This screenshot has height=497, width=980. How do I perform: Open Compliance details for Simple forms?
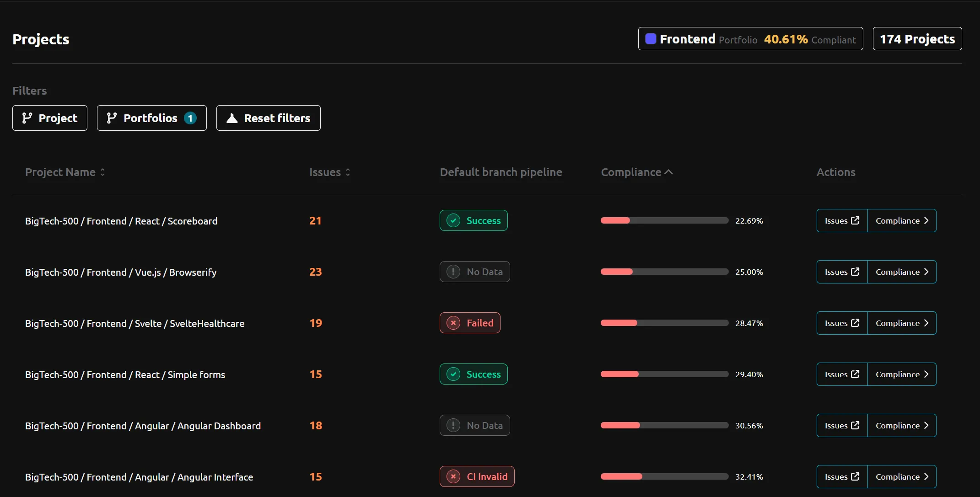[901, 374]
